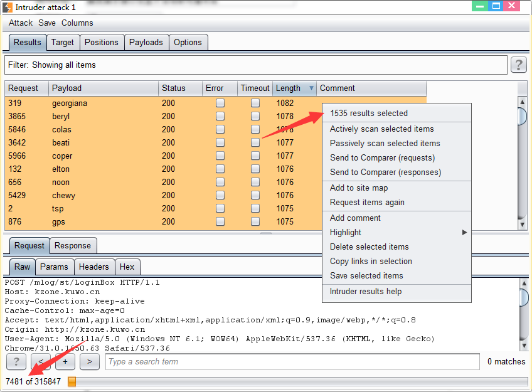Toggle Timeout checkbox for noon row
Viewport: 532px width, 392px height.
[255, 182]
